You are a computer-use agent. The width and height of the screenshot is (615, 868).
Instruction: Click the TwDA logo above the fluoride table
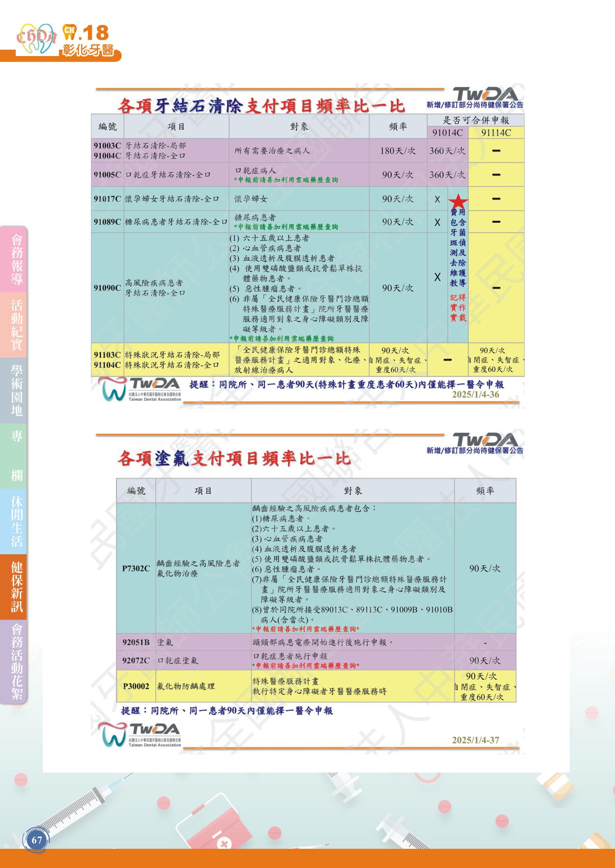[x=485, y=439]
